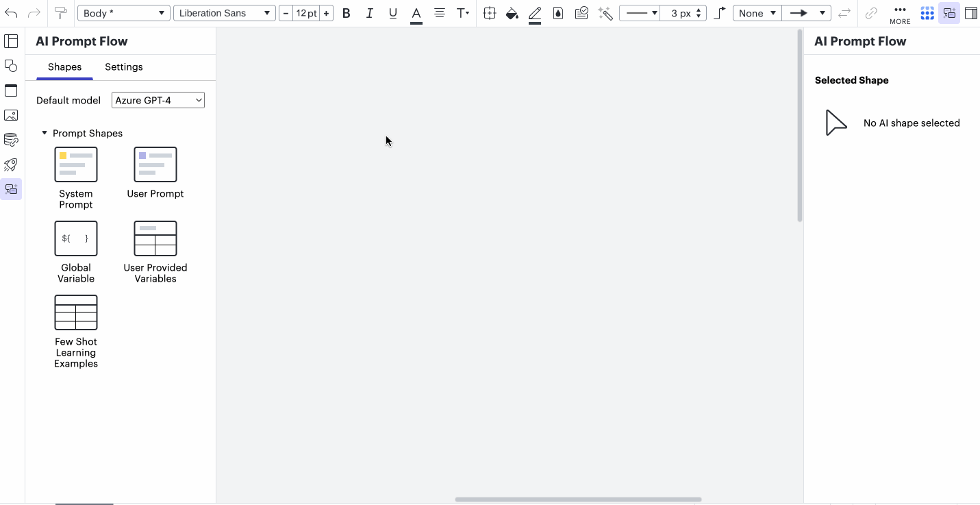The width and height of the screenshot is (980, 505).
Task: Open the Default model dropdown
Action: (x=158, y=100)
